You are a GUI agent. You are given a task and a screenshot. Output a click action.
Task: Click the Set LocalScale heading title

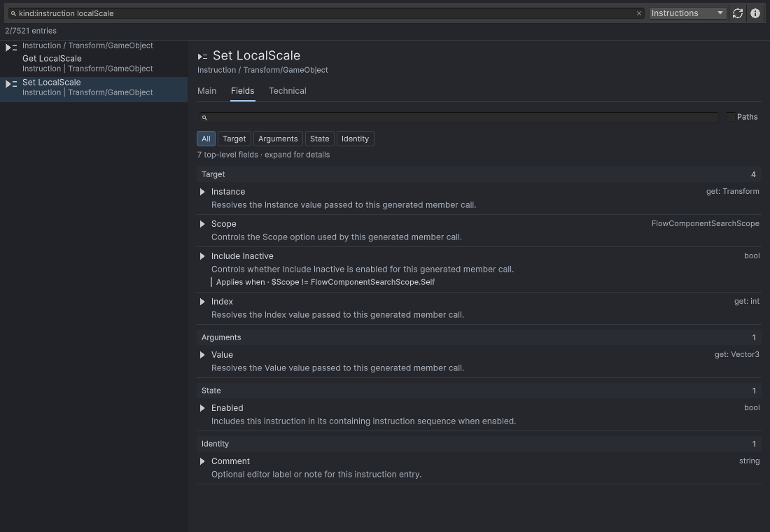tap(256, 55)
